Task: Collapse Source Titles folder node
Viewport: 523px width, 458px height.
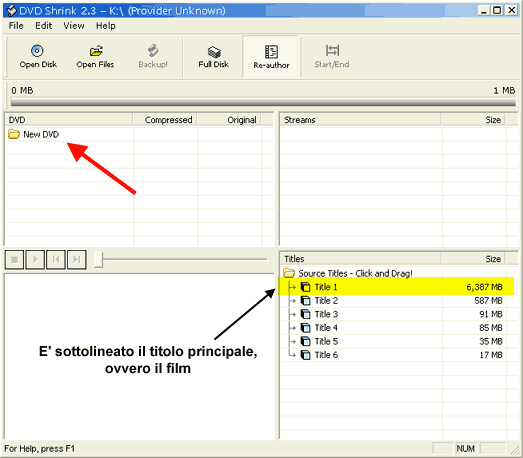Action: click(x=289, y=273)
